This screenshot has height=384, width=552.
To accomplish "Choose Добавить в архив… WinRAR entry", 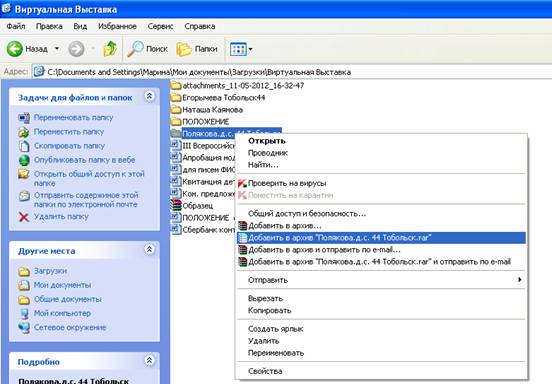I will click(284, 226).
